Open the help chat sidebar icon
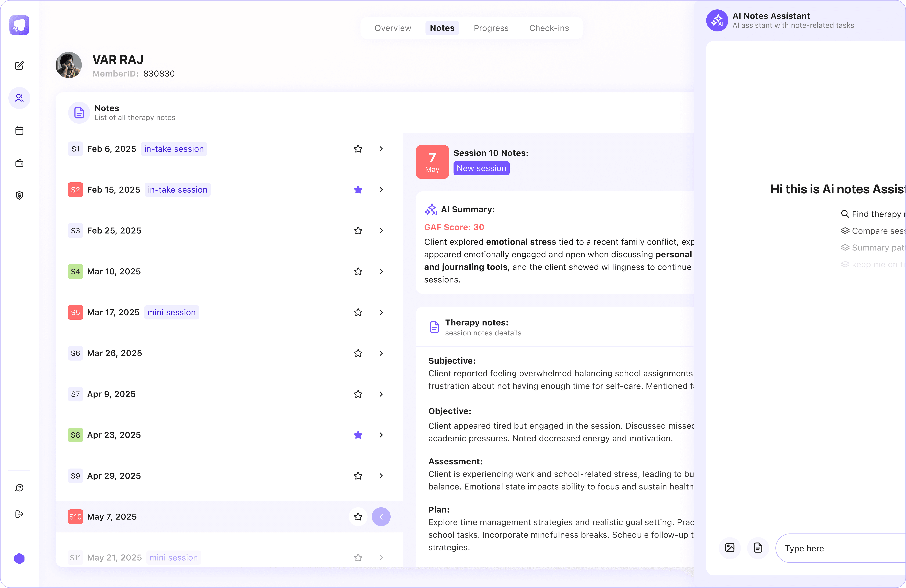 click(19, 488)
